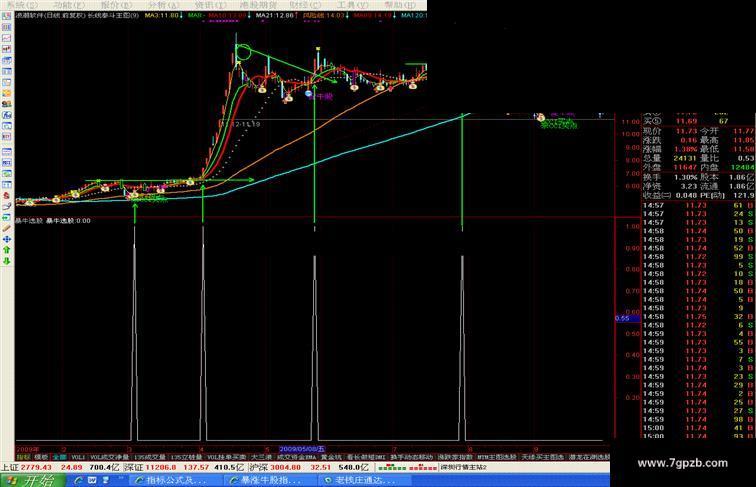Click the Windows 开始 start button

[x=33, y=480]
